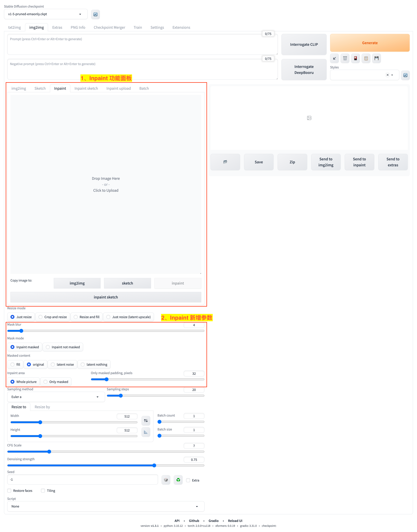The width and height of the screenshot is (417, 532).
Task: Click the green recycle icon to reuse the seed
Action: (x=178, y=480)
